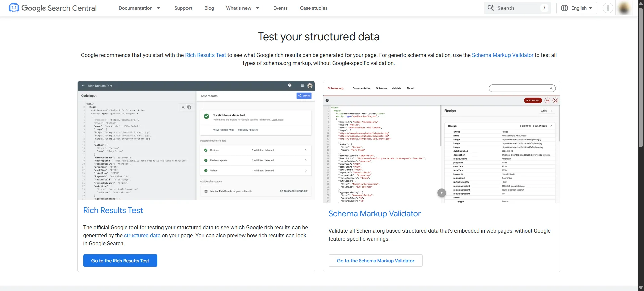
Task: Follow the Rich Results Test inline link
Action: point(206,55)
